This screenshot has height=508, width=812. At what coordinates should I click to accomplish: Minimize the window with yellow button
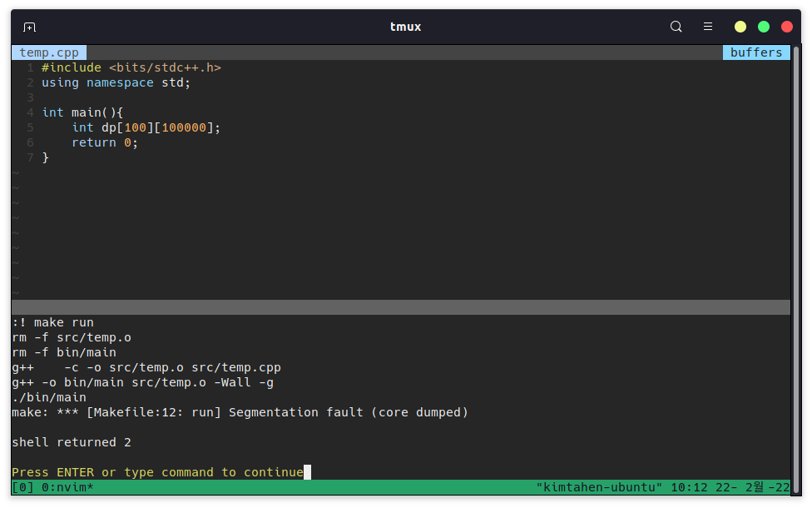point(740,27)
